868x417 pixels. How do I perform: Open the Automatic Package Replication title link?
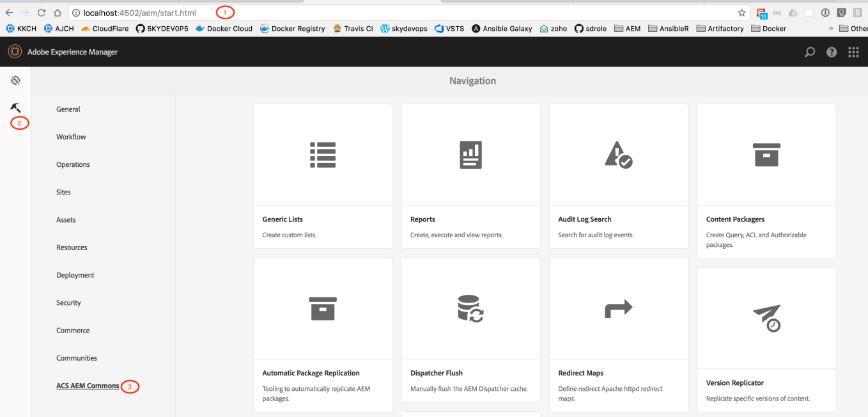(311, 373)
